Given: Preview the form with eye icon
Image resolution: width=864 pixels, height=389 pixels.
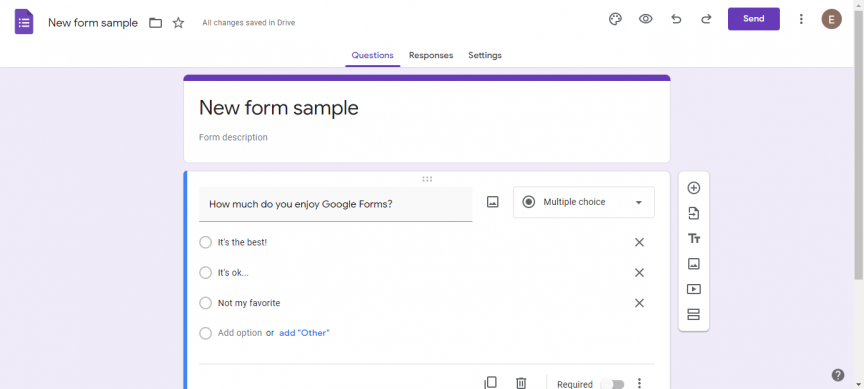Looking at the screenshot, I should pos(646,19).
